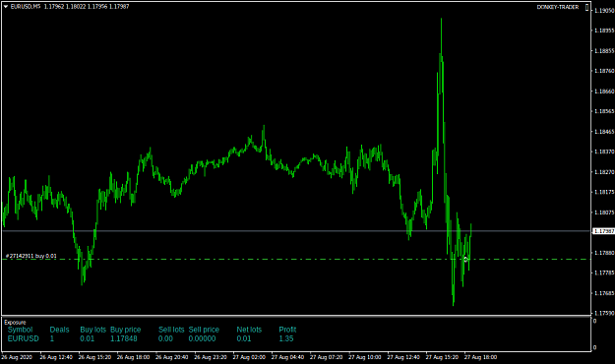615x364 pixels.
Task: Click the EURUSD symbol value in Exposure
Action: pos(24,338)
